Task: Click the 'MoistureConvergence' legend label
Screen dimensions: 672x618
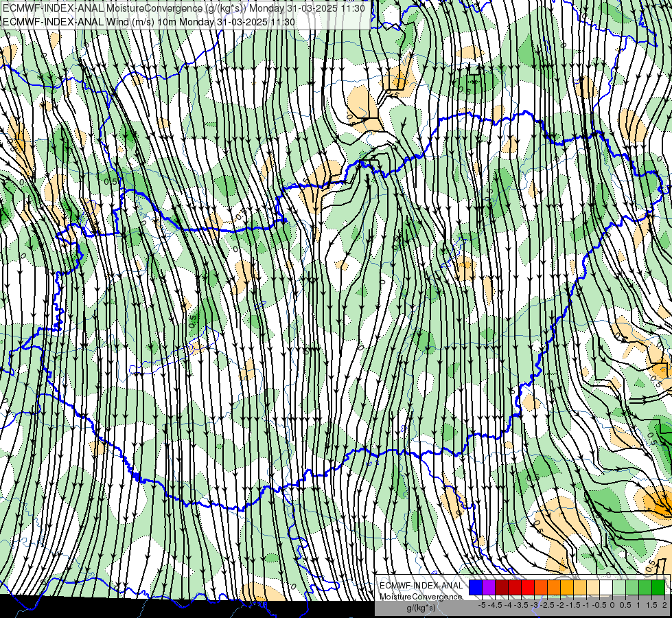Action: click(x=421, y=597)
